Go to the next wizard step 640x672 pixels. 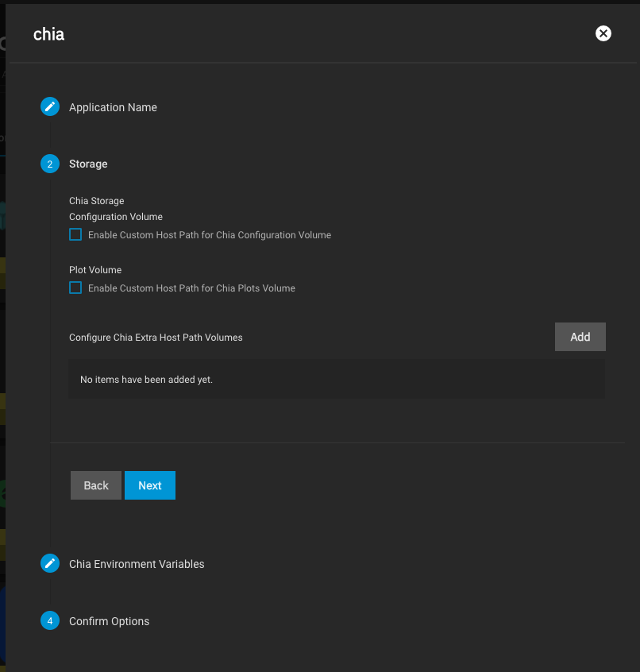tap(150, 485)
